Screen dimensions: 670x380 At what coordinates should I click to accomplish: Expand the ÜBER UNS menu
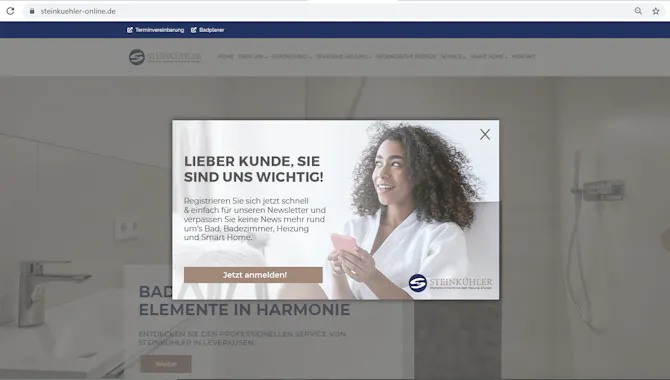point(252,56)
